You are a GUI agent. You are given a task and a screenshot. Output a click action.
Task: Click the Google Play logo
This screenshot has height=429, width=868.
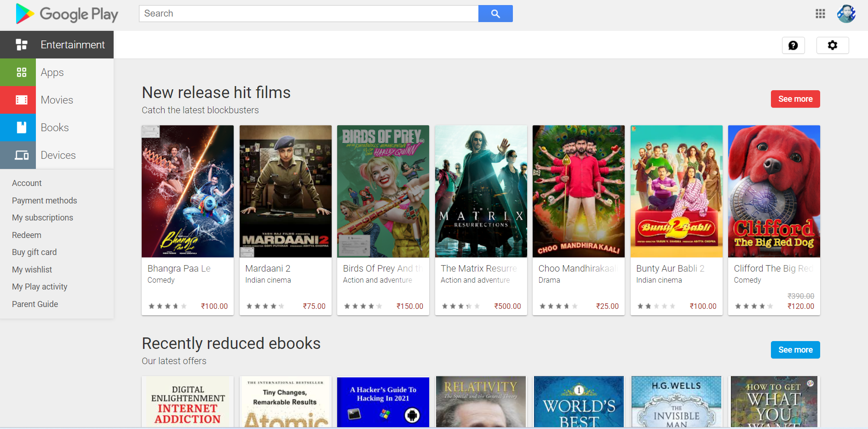(x=67, y=14)
